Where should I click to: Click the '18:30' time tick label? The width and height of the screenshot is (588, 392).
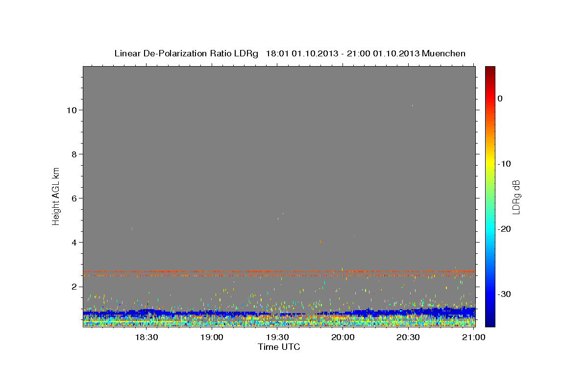point(147,337)
